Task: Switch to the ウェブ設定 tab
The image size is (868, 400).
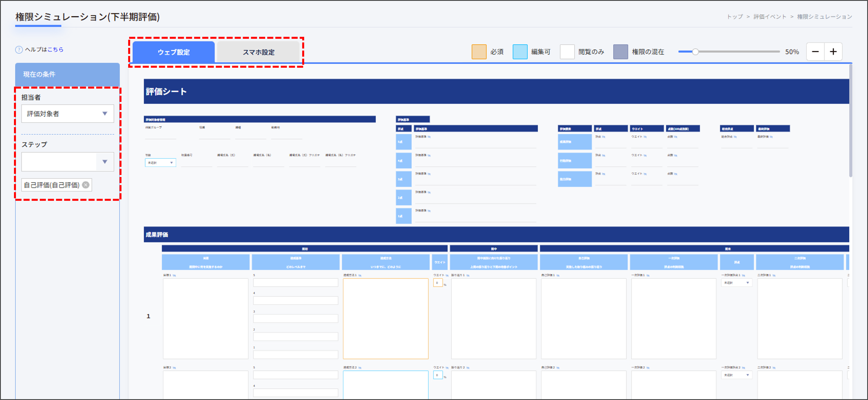Action: click(173, 52)
